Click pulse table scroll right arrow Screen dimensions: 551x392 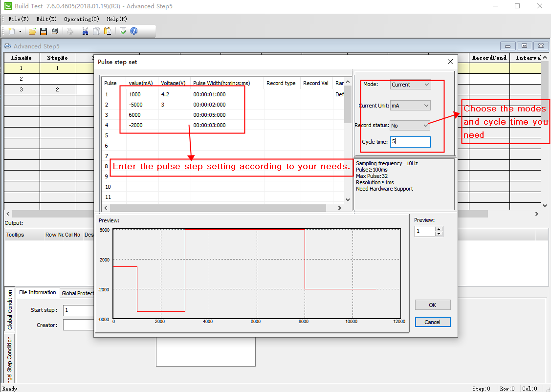point(339,208)
